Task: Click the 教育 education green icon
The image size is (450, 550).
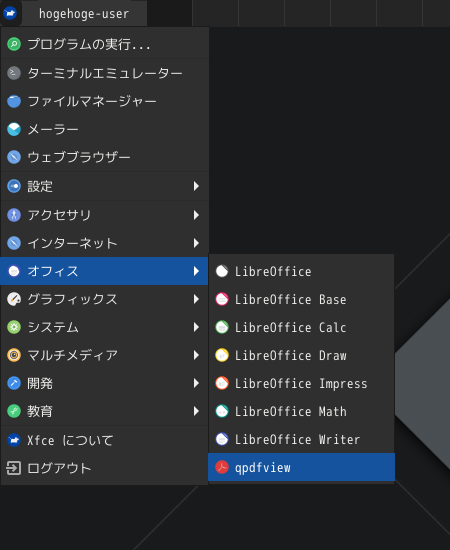Action: point(14,411)
